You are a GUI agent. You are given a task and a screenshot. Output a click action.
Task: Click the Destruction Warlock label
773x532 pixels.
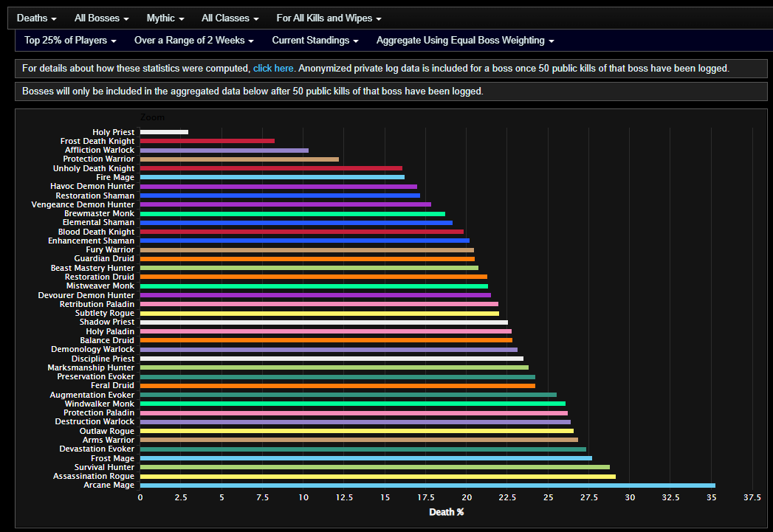point(95,421)
